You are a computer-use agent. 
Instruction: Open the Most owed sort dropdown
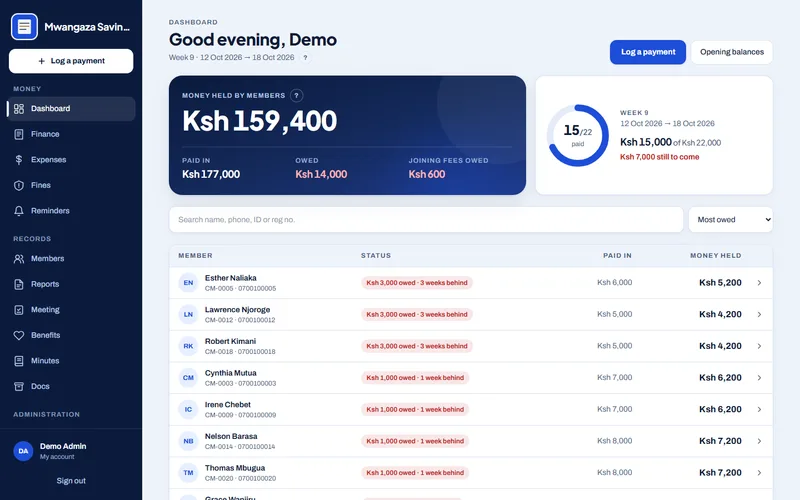(x=731, y=219)
